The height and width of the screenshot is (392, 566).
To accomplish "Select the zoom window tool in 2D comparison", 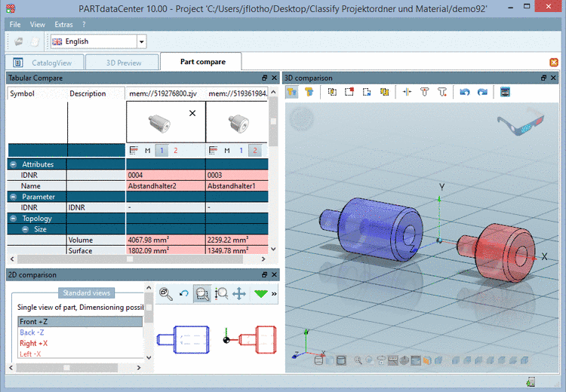I will 201,294.
